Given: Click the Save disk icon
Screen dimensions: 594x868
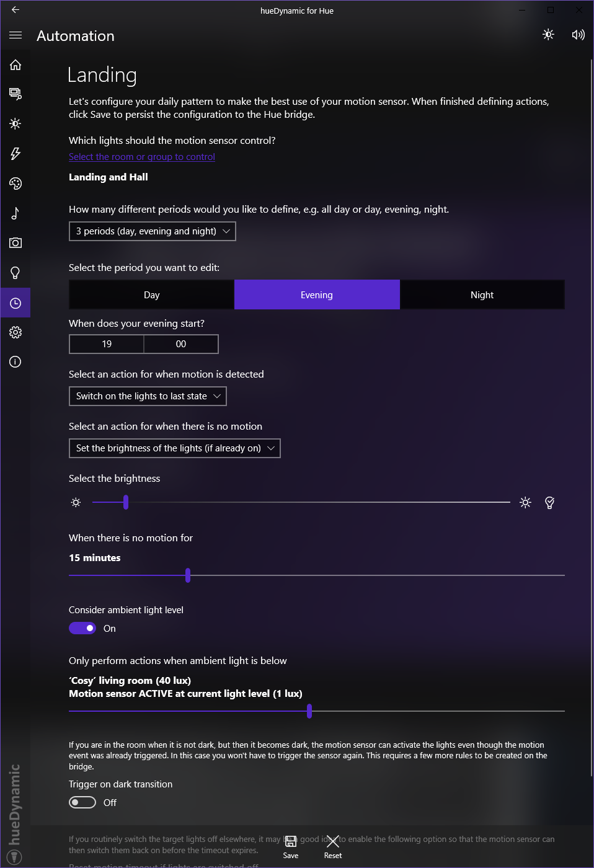Looking at the screenshot, I should coord(290,841).
